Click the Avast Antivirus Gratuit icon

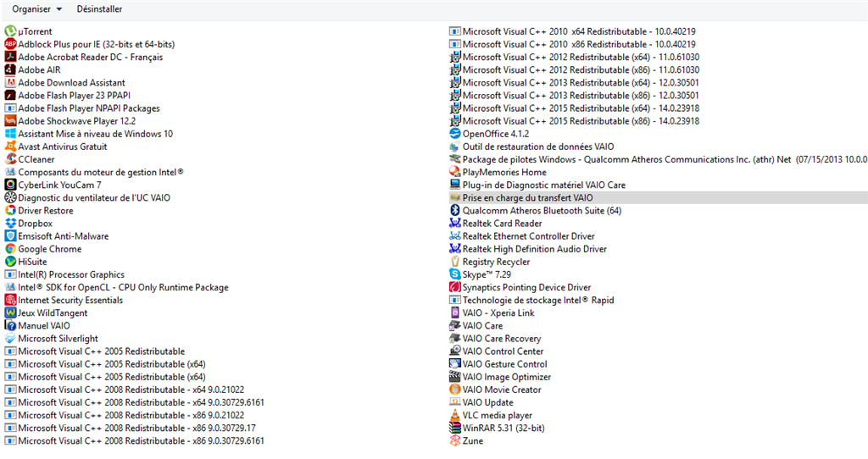(x=10, y=147)
